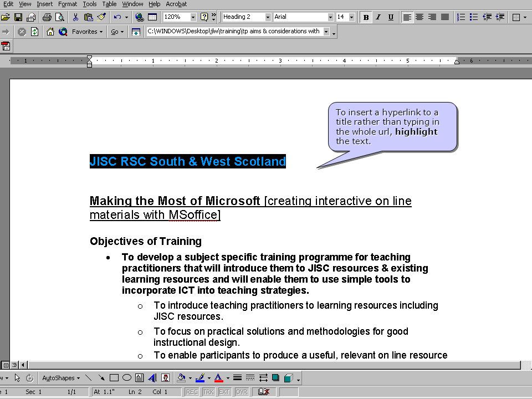532x399 pixels.
Task: Open the Table menu
Action: [109, 4]
